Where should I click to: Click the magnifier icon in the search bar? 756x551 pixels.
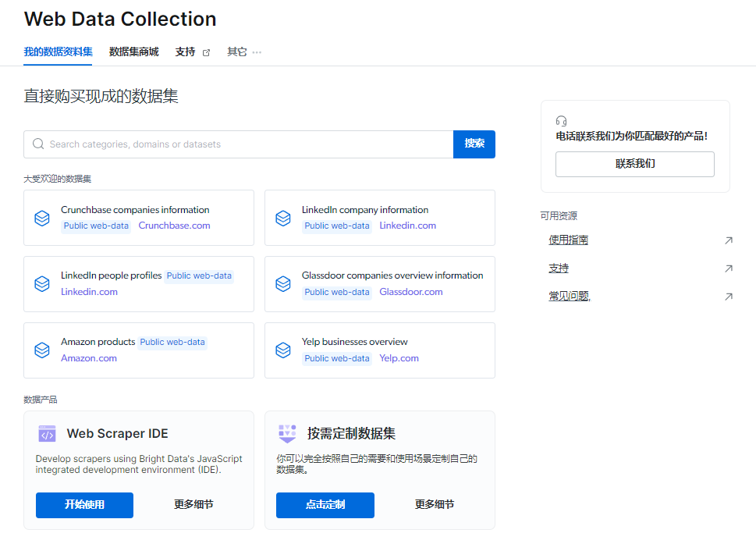tap(37, 144)
